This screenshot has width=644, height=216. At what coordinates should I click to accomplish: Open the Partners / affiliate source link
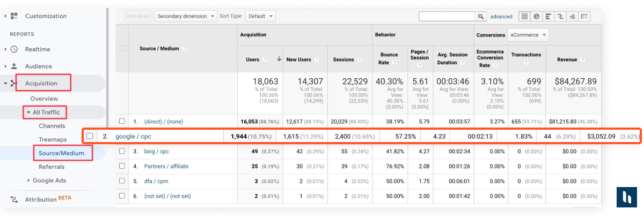coord(166,166)
